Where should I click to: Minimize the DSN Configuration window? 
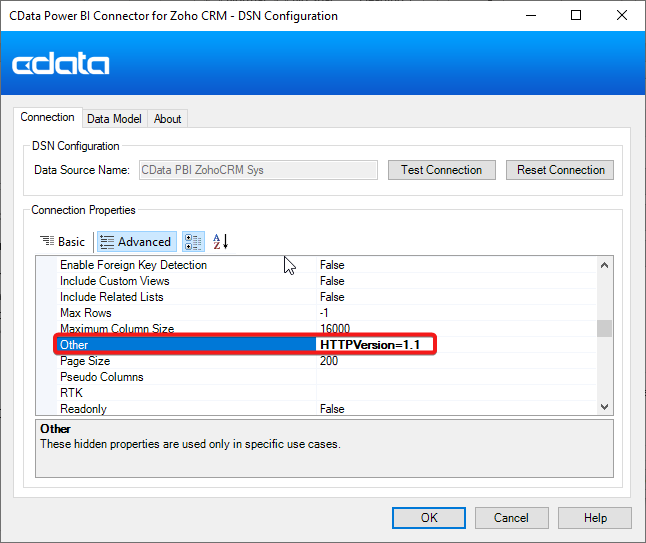click(531, 16)
